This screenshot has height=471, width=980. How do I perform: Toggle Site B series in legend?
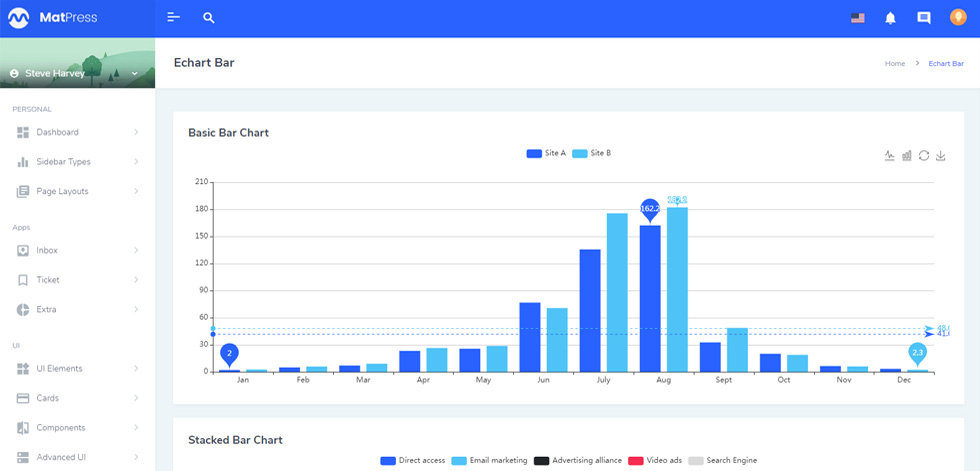pyautogui.click(x=592, y=153)
